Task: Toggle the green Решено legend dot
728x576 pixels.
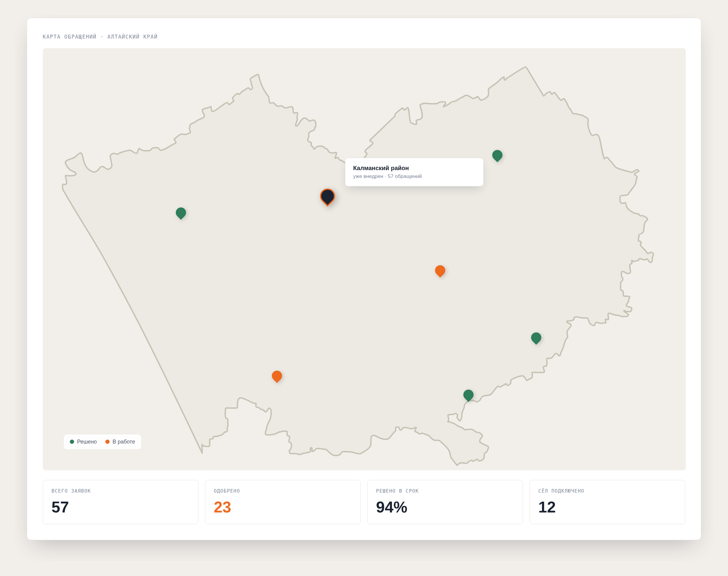Action: click(x=72, y=442)
